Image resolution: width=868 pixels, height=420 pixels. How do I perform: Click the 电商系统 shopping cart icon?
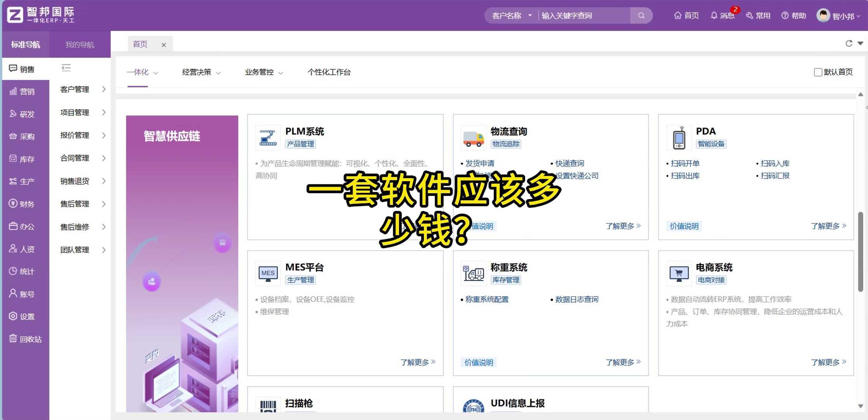[x=679, y=274]
